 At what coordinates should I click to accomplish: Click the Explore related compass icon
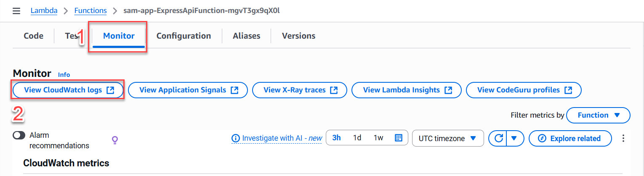tap(542, 138)
